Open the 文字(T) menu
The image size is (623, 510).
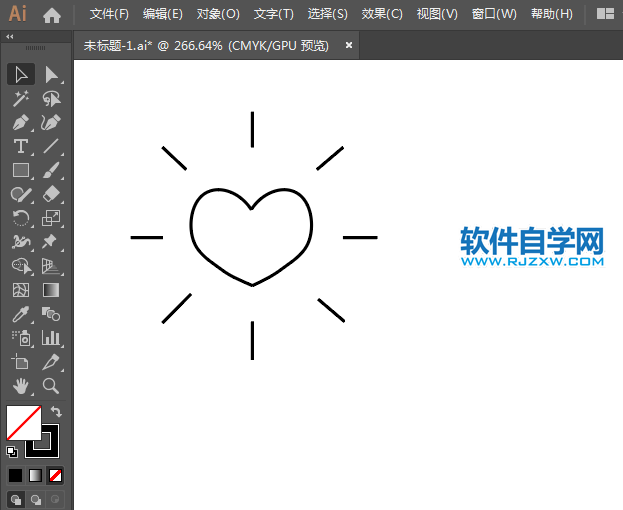click(274, 14)
